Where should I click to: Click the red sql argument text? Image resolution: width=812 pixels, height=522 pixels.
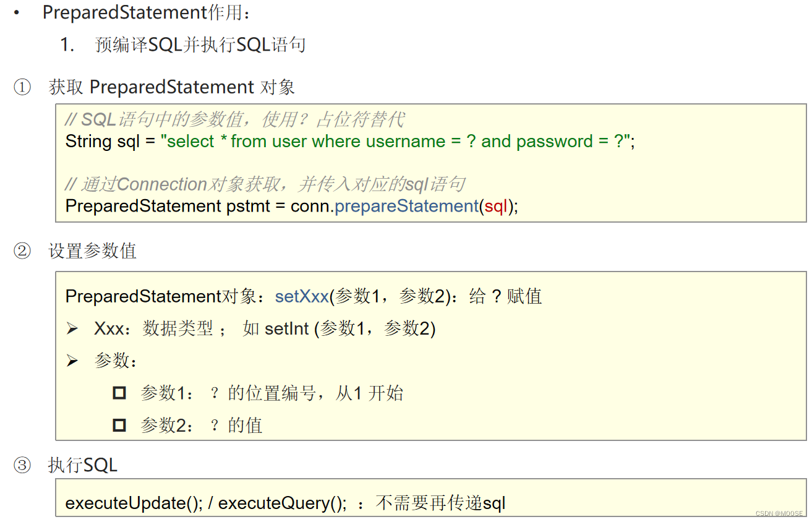point(495,206)
